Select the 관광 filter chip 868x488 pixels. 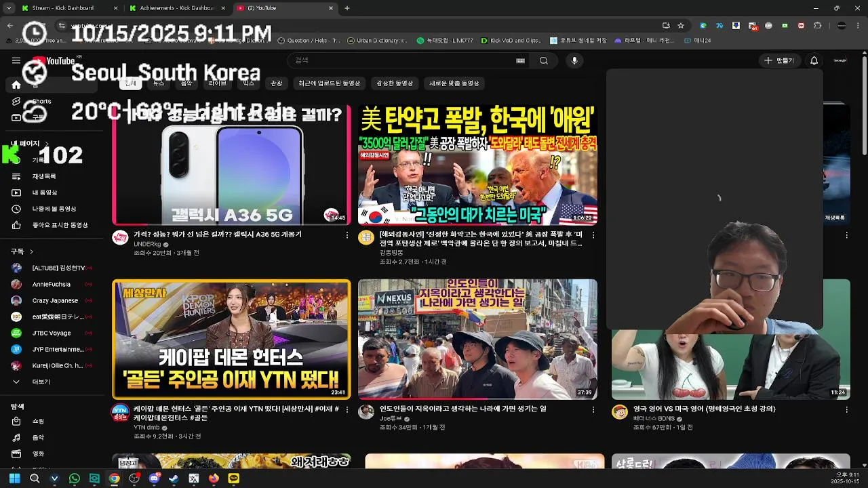click(276, 83)
